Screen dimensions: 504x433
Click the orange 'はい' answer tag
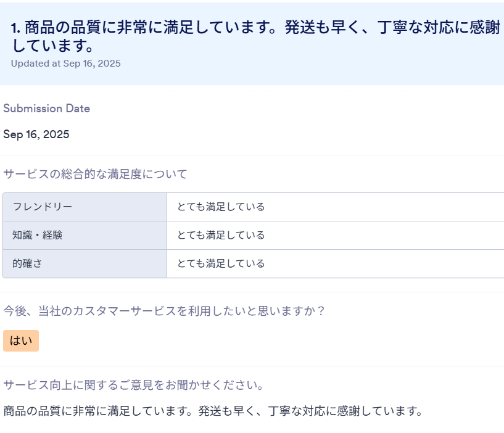(x=21, y=340)
